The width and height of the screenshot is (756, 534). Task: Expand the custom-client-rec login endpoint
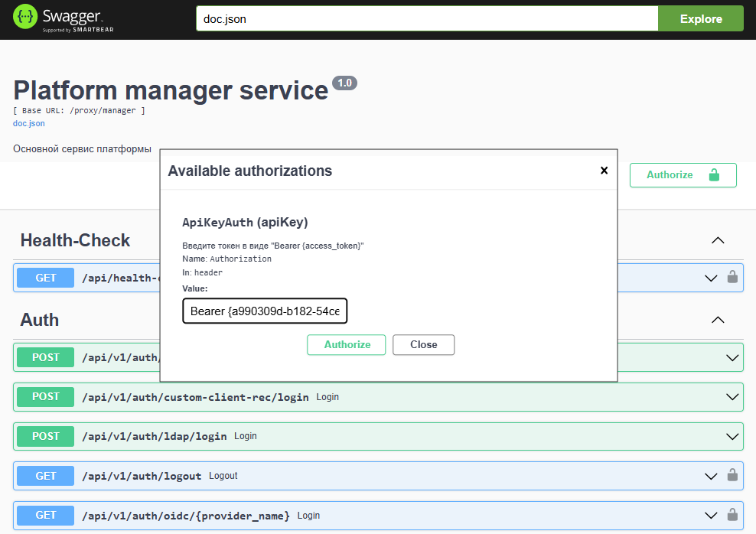tap(732, 397)
